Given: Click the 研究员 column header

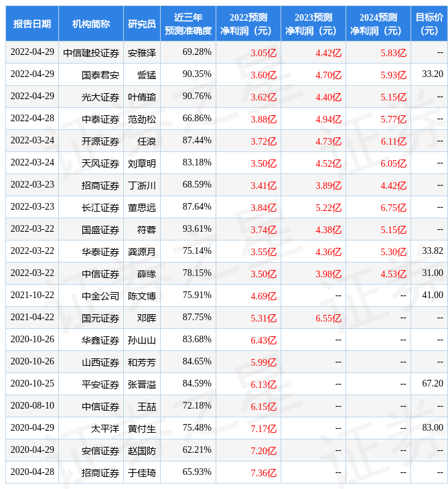Looking at the screenshot, I should [x=142, y=23].
